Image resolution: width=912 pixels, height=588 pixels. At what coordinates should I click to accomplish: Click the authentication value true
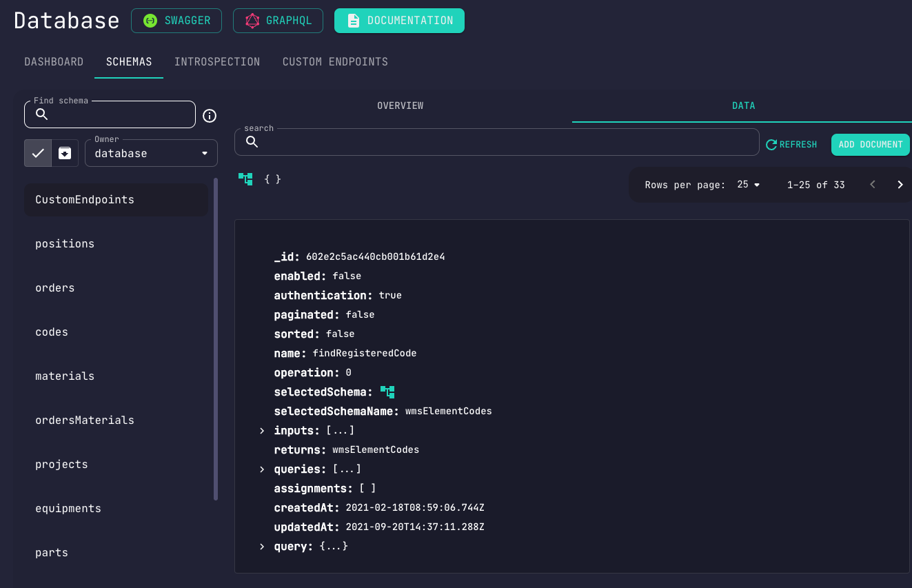point(390,296)
